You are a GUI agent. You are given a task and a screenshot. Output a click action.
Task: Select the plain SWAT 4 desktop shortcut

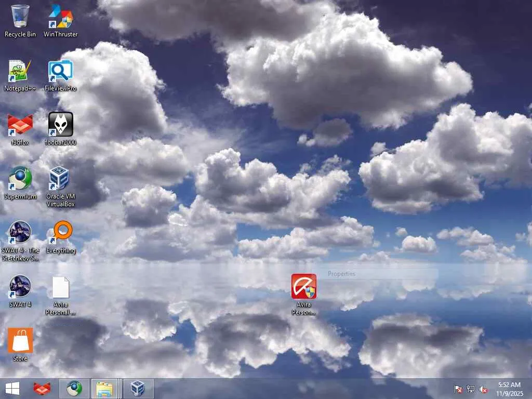click(x=20, y=291)
